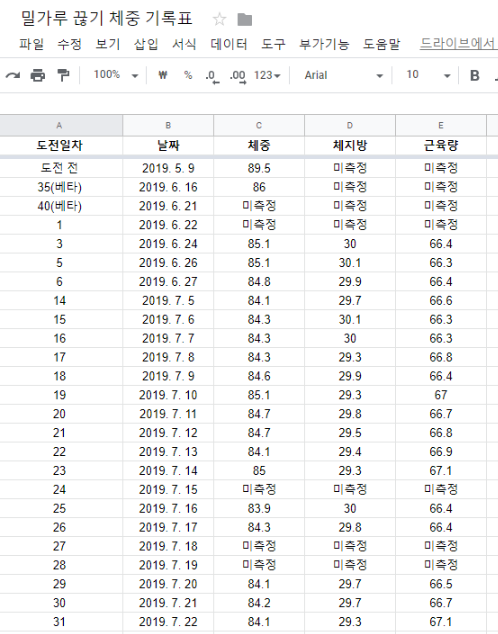The width and height of the screenshot is (498, 634).
Task: Open the move-to-folder icon
Action: pos(245,19)
